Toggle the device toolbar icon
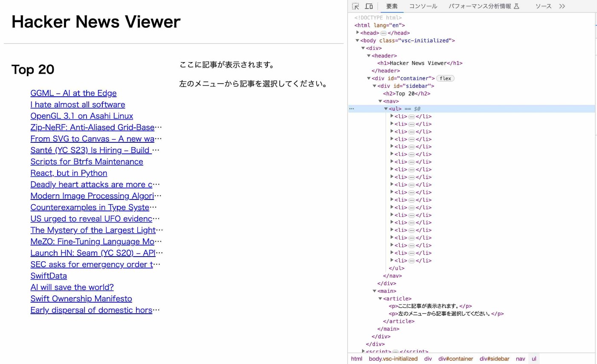The height and width of the screenshot is (364, 597). click(x=369, y=6)
